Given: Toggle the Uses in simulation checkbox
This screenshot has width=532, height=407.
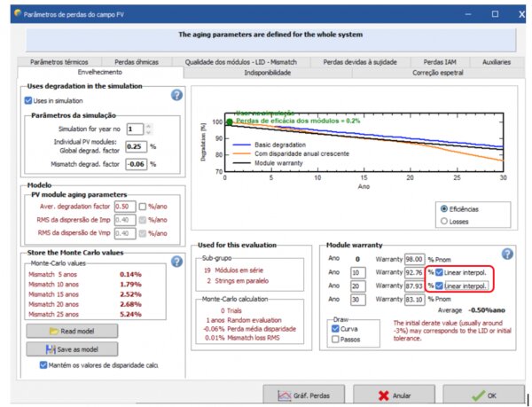Looking at the screenshot, I should 29,101.
